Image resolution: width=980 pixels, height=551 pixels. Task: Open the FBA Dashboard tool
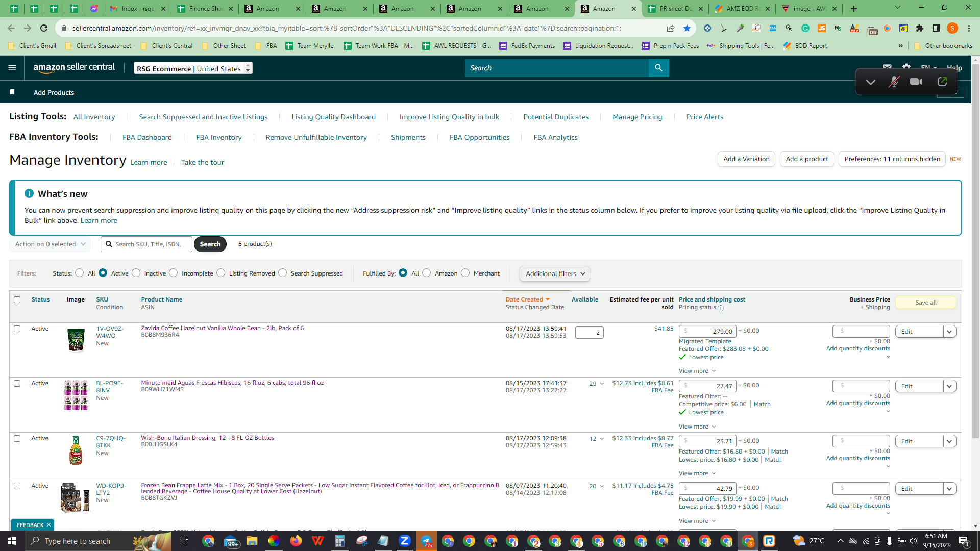coord(147,137)
